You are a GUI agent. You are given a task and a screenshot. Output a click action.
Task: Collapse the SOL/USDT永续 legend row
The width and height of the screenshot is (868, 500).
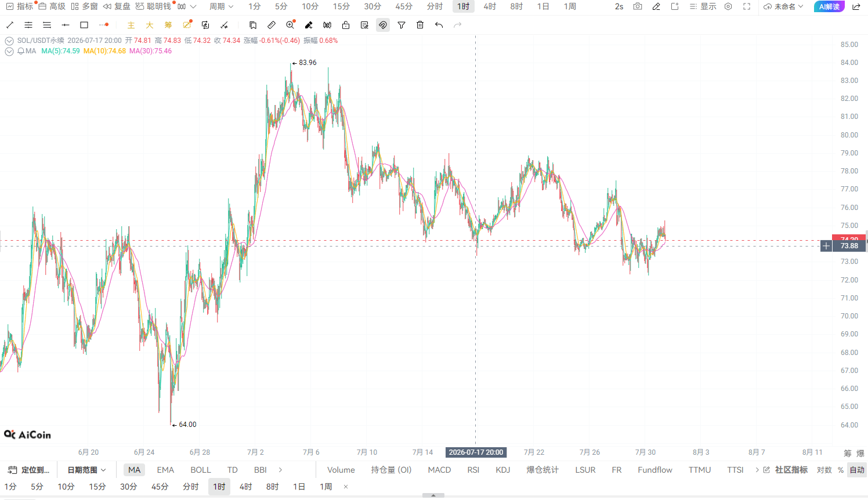(x=9, y=41)
